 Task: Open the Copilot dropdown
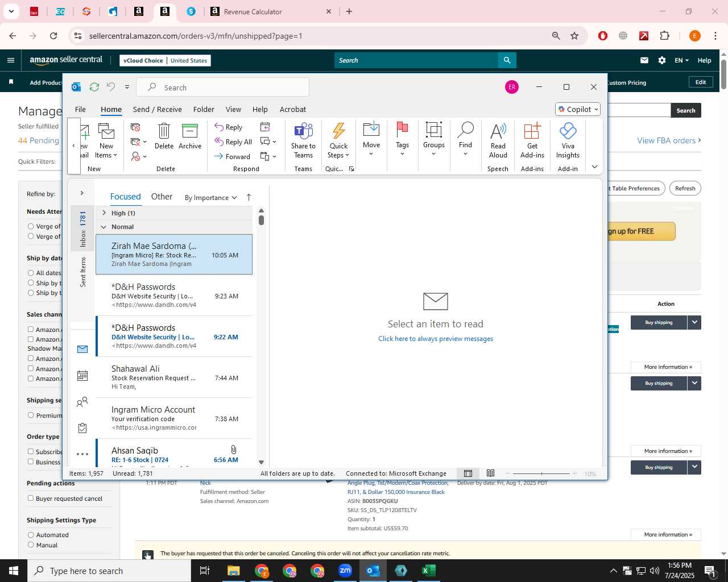click(578, 109)
